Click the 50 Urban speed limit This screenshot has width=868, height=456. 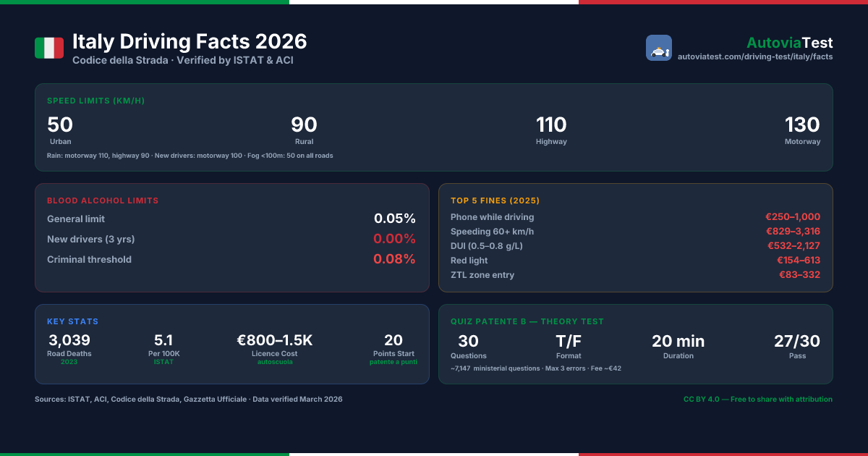click(x=60, y=130)
